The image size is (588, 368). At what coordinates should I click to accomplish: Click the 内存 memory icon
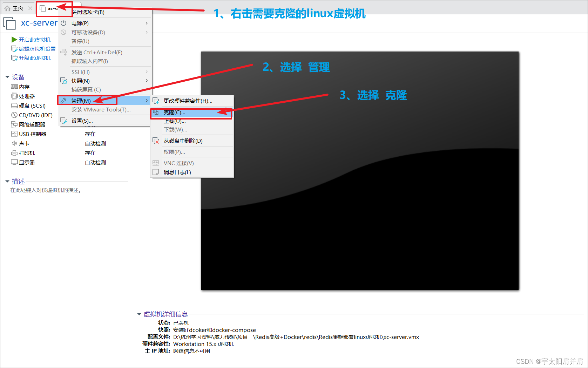click(x=14, y=87)
